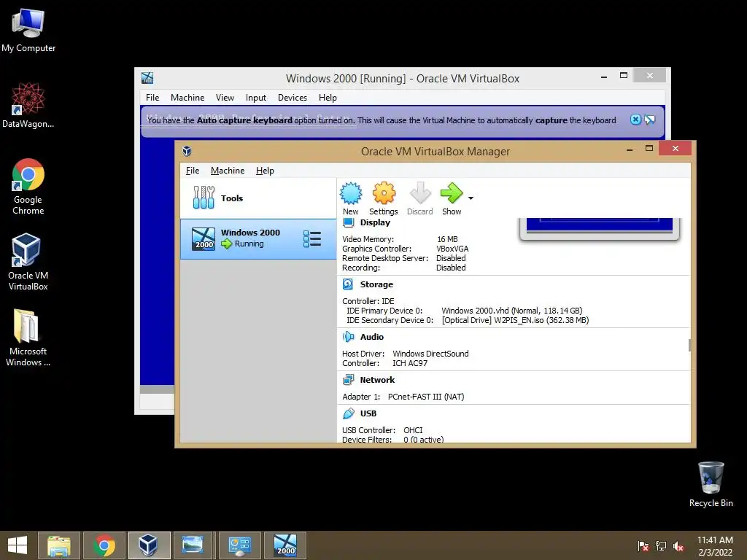This screenshot has width=747, height=560.
Task: Click the VirtualBox Manager title bar cube icon
Action: click(x=187, y=152)
